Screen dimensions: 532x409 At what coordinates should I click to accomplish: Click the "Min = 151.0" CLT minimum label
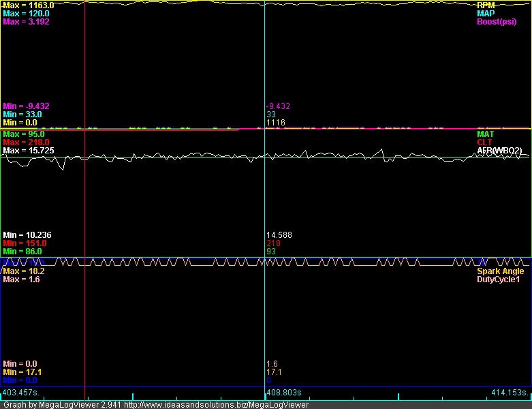pos(25,243)
